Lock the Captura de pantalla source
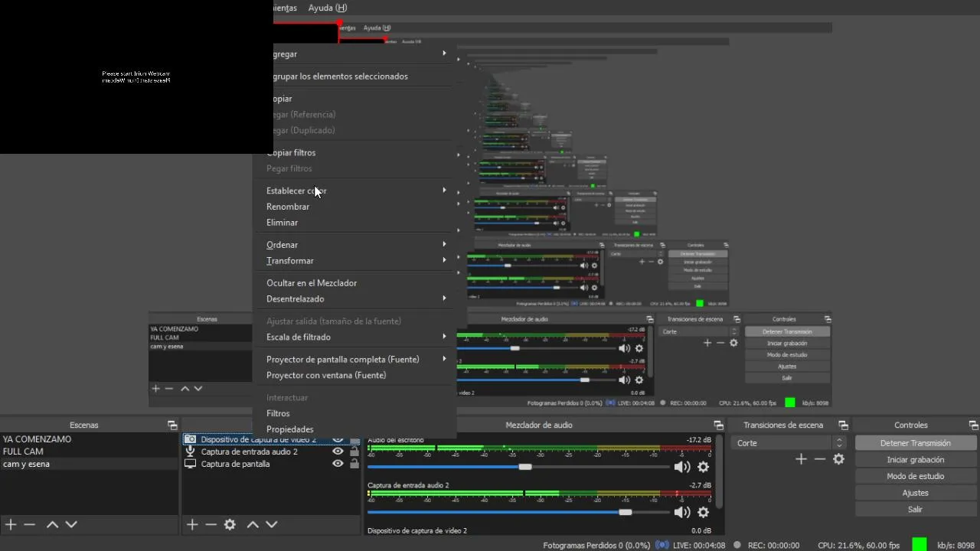 (x=354, y=464)
